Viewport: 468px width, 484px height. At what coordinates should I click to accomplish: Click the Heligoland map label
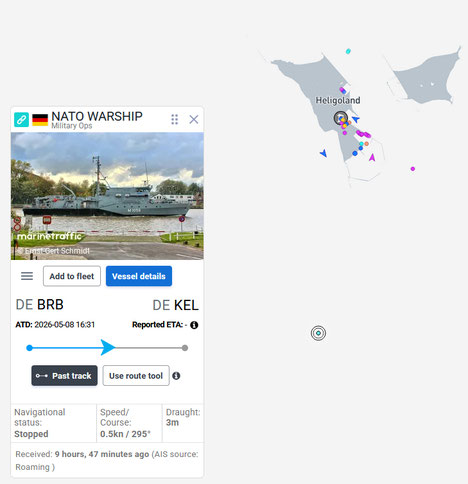338,100
